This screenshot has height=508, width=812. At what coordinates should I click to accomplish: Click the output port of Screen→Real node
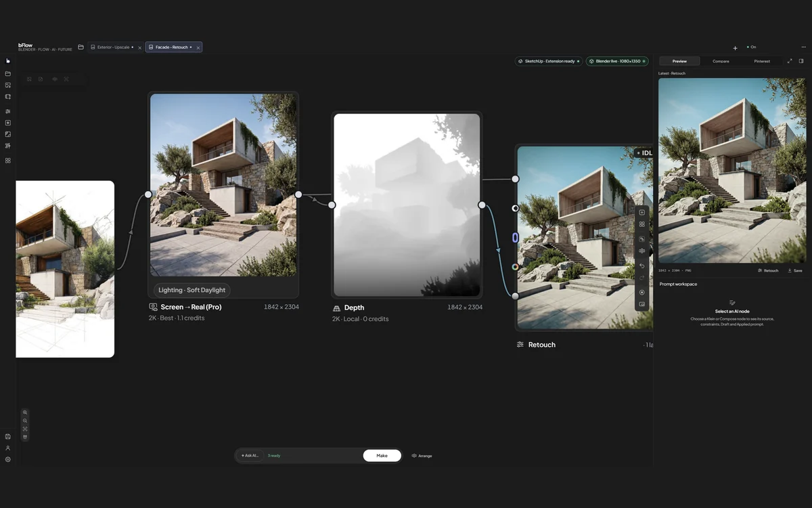pyautogui.click(x=298, y=194)
